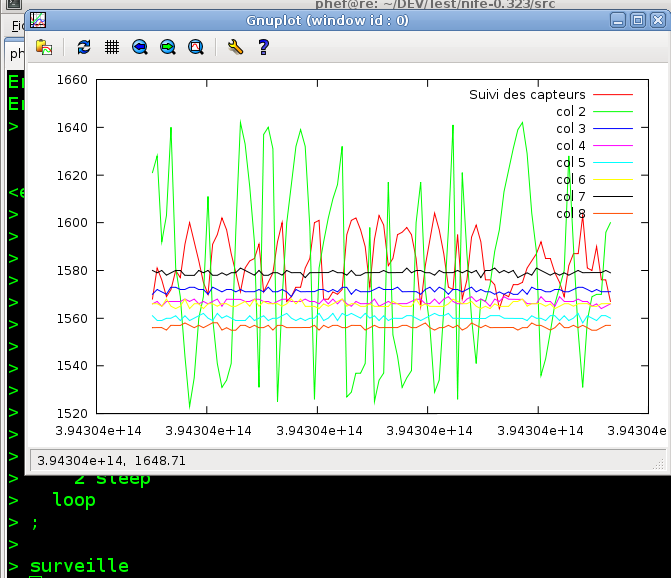Click the 'surveille' command line in terminal

click(x=79, y=565)
